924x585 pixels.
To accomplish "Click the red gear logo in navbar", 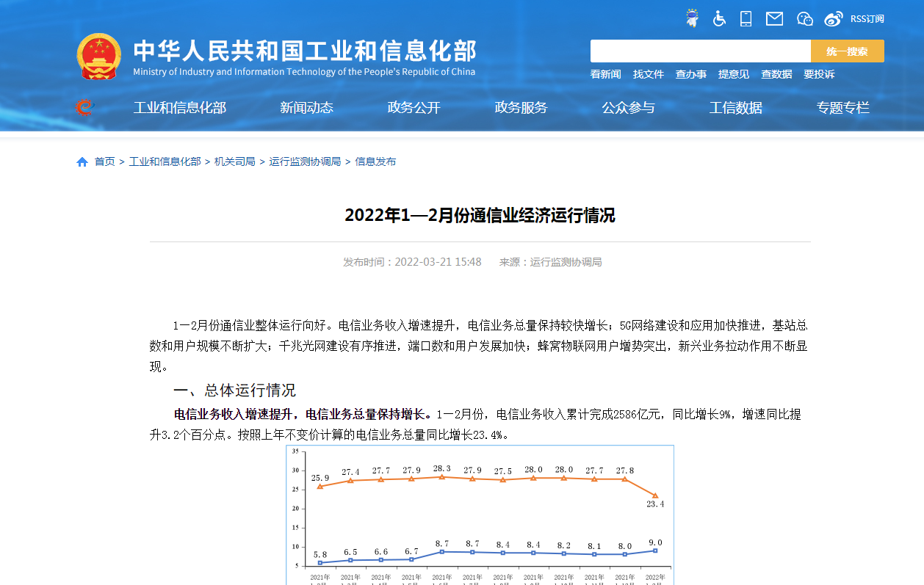I will [85, 108].
